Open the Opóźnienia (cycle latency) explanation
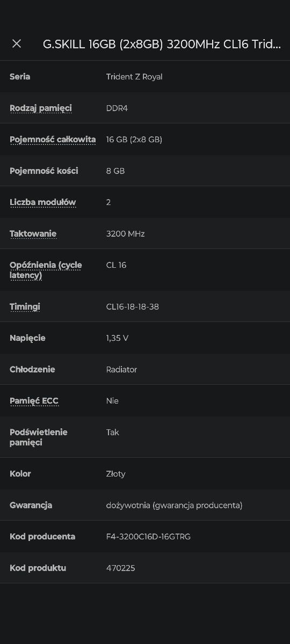The image size is (290, 644). pyautogui.click(x=46, y=270)
